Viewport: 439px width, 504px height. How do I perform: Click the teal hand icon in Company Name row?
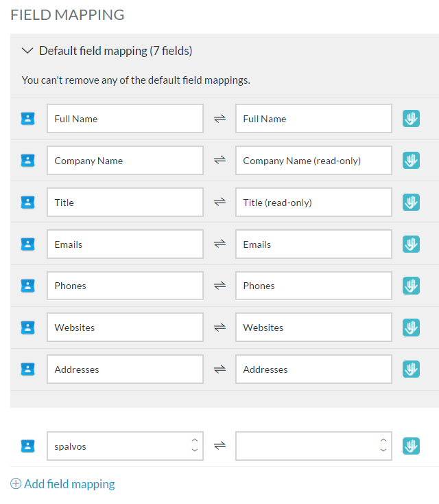click(x=411, y=161)
